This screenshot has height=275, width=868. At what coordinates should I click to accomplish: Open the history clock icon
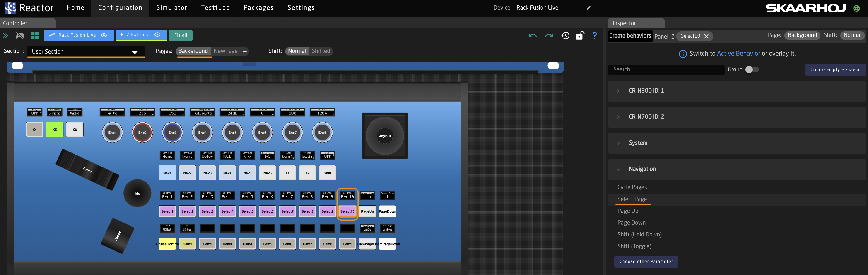tap(565, 35)
